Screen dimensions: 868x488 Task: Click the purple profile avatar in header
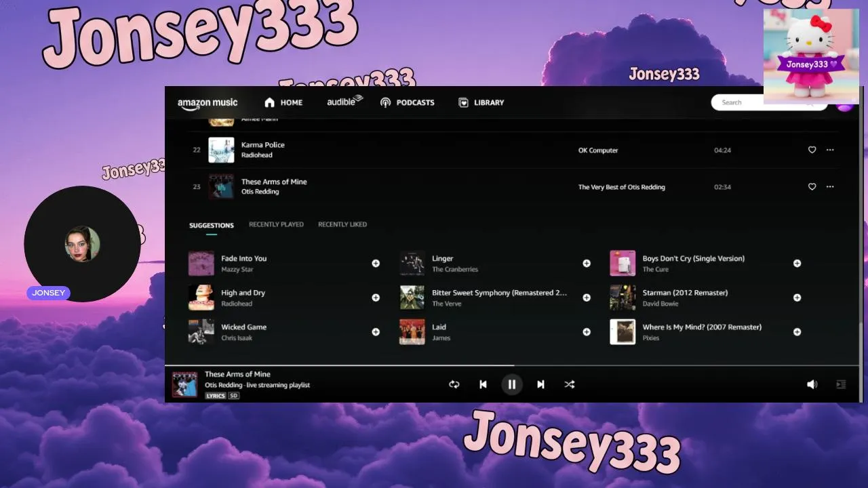pos(845,106)
